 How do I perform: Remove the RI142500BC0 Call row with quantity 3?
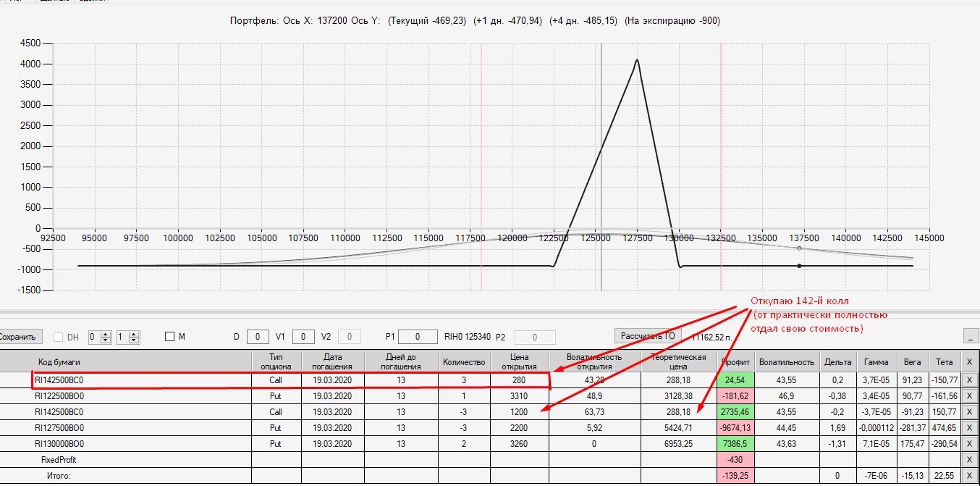point(970,379)
